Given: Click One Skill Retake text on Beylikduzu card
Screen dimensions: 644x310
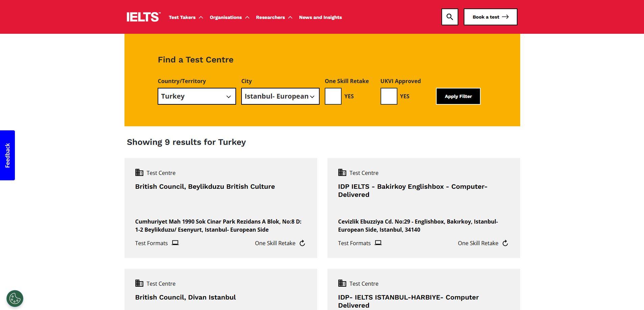Looking at the screenshot, I should (275, 243).
